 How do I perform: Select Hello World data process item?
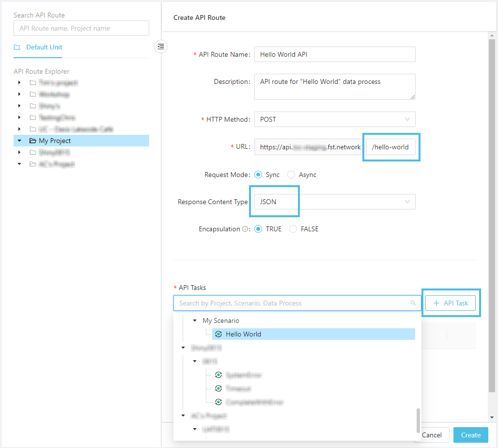point(243,334)
